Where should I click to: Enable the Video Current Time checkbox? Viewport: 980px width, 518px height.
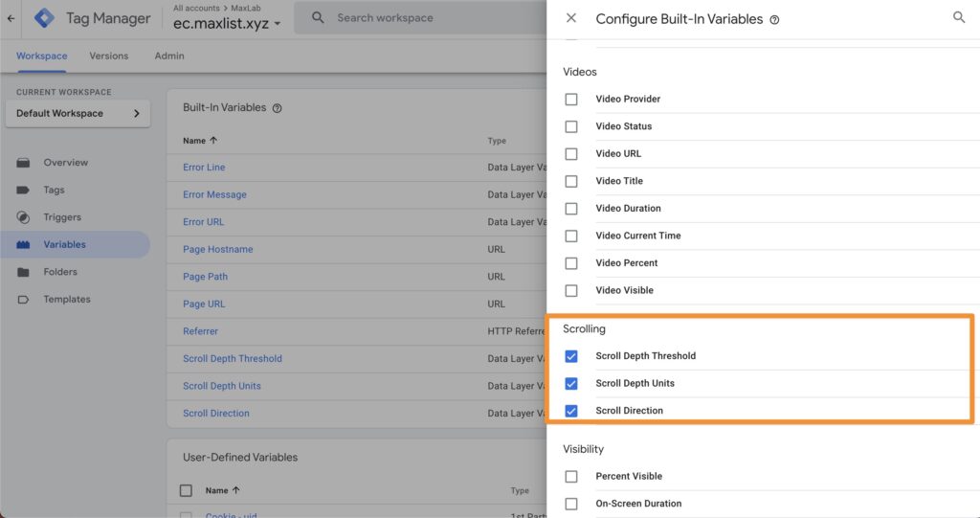[x=571, y=236]
